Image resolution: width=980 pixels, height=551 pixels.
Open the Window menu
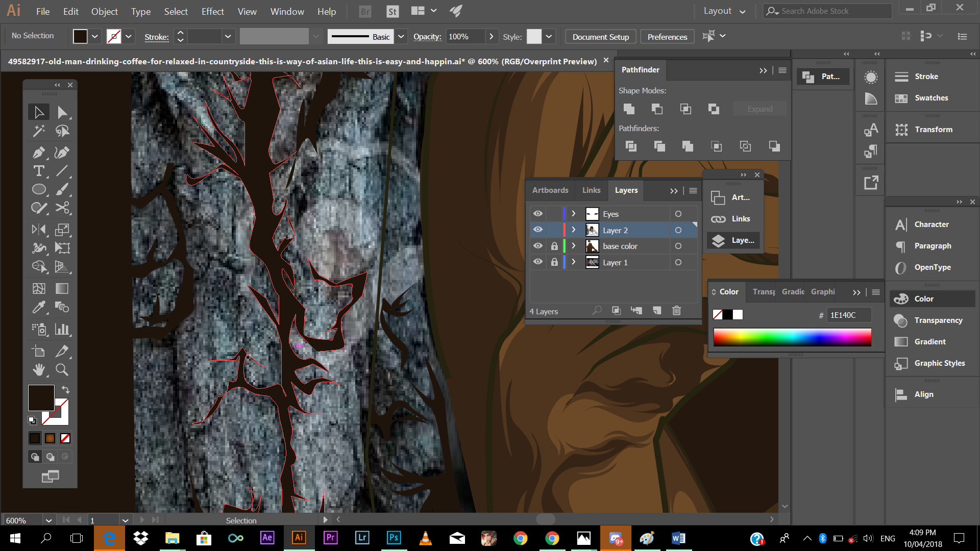pyautogui.click(x=287, y=11)
